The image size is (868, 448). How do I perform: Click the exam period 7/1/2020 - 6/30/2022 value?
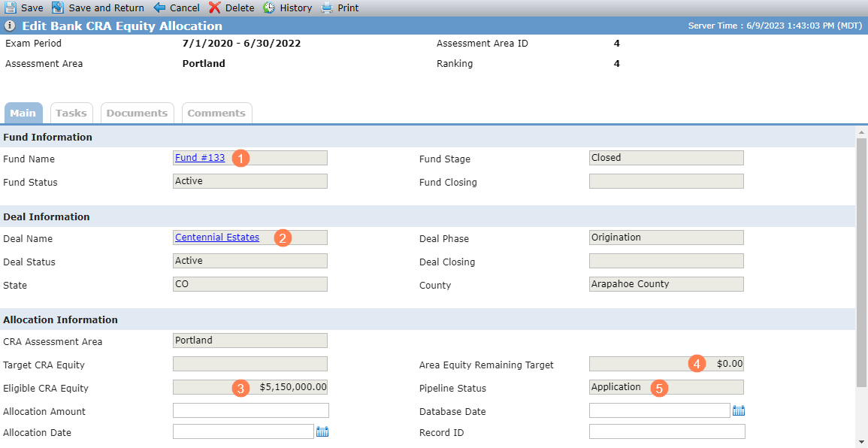click(241, 43)
